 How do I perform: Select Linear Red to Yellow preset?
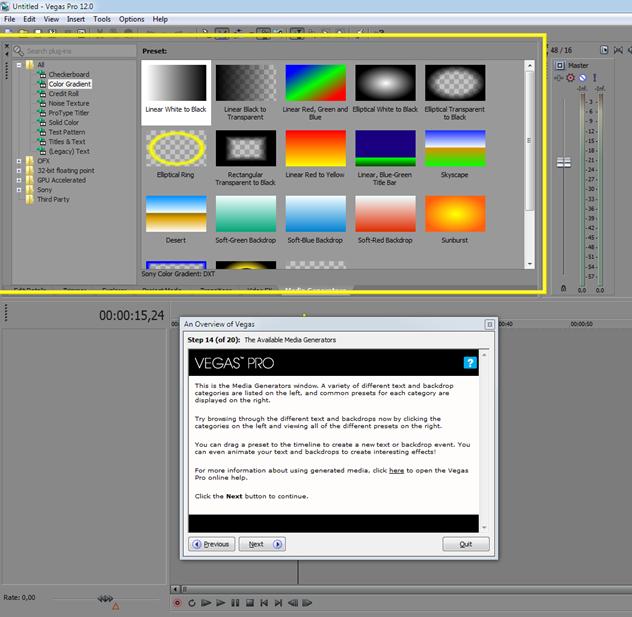tap(315, 154)
